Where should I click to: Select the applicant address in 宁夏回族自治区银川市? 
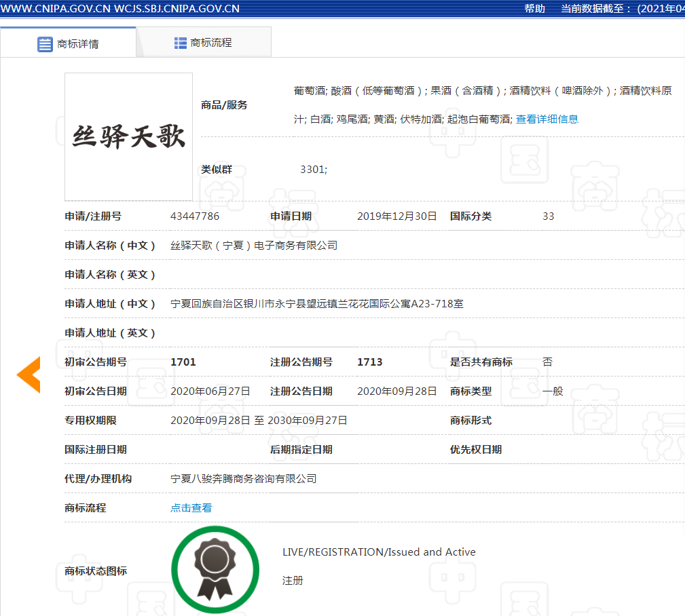point(317,303)
